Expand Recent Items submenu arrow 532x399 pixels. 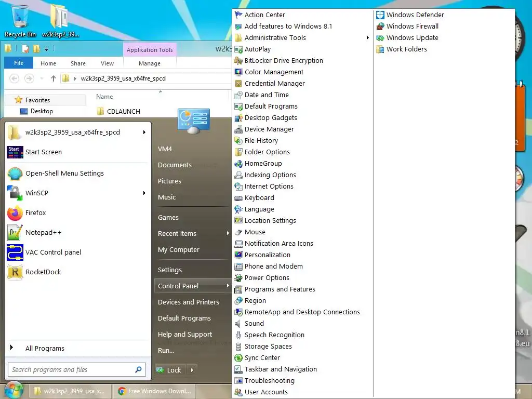[x=228, y=233]
